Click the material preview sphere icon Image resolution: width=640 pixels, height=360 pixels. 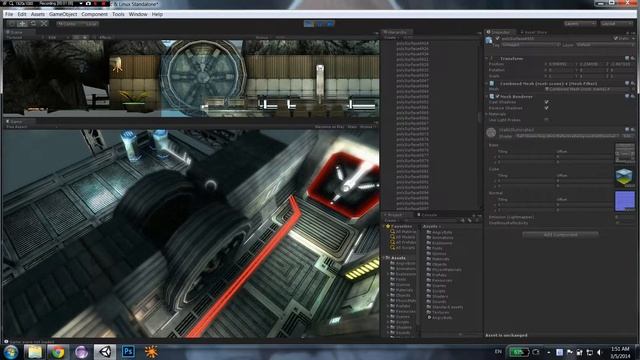(491, 132)
